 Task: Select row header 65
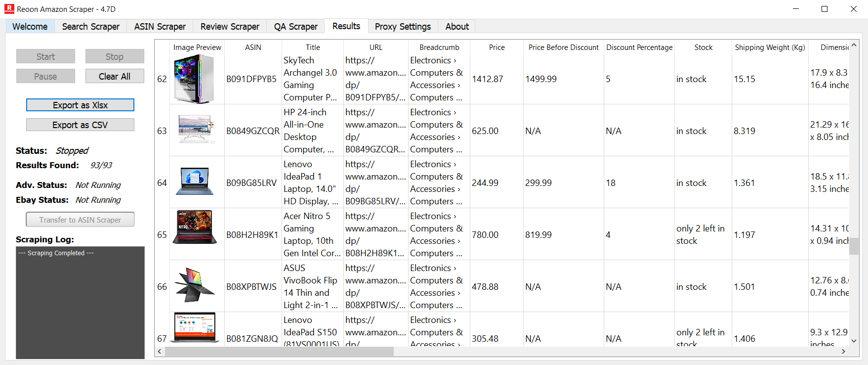click(x=162, y=235)
